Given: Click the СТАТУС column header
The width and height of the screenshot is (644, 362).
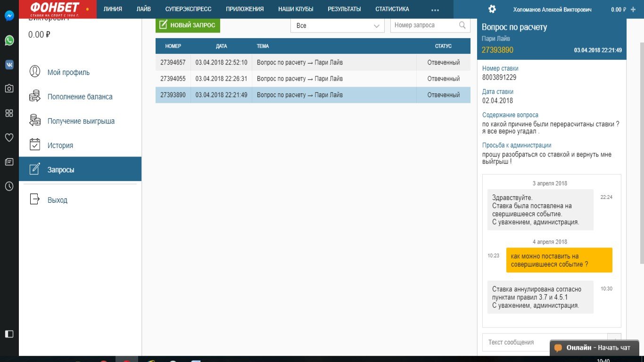Looking at the screenshot, I should (443, 46).
